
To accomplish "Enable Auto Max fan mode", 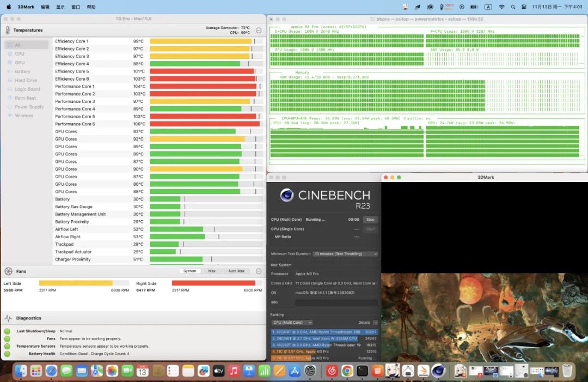I will (x=236, y=271).
